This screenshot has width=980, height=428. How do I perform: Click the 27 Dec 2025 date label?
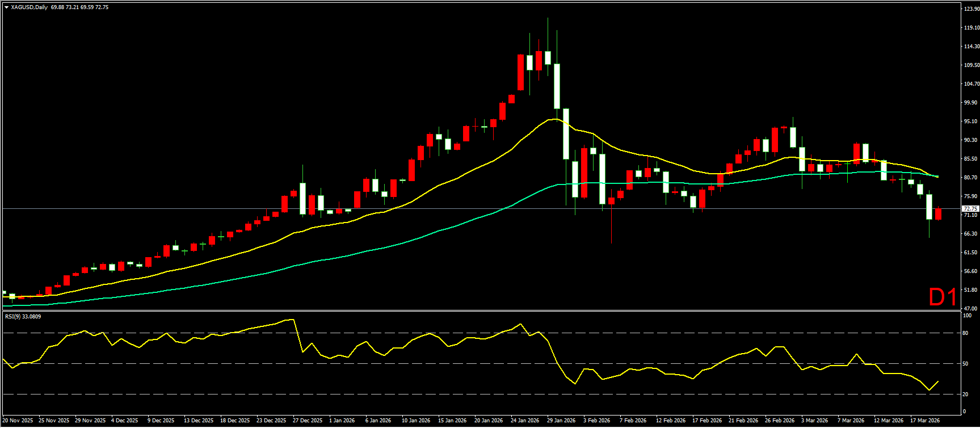click(308, 421)
